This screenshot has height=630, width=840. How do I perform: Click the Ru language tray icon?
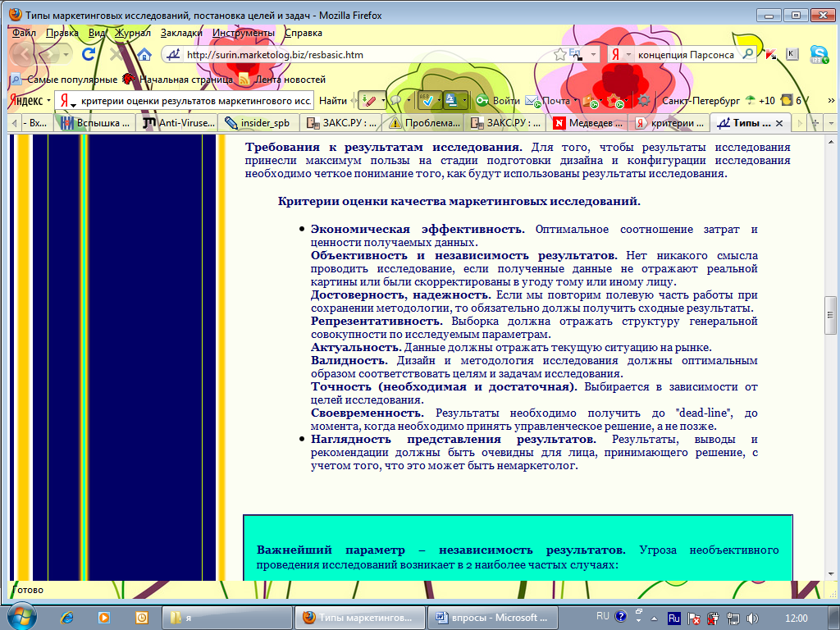(673, 619)
